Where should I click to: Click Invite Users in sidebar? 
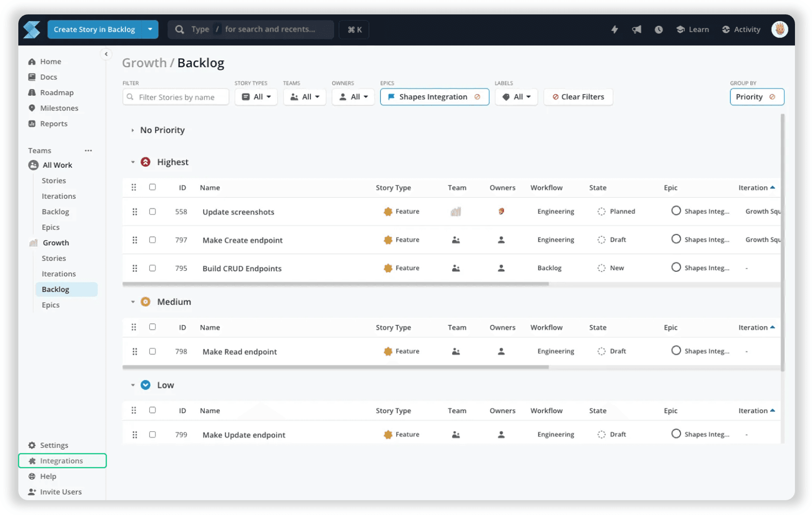click(x=55, y=492)
